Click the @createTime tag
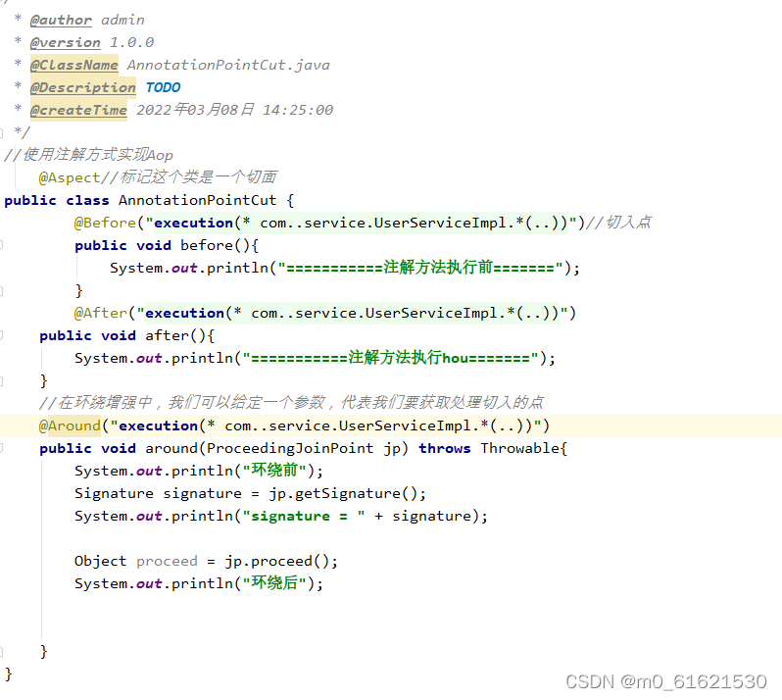782x700 pixels. 78,110
